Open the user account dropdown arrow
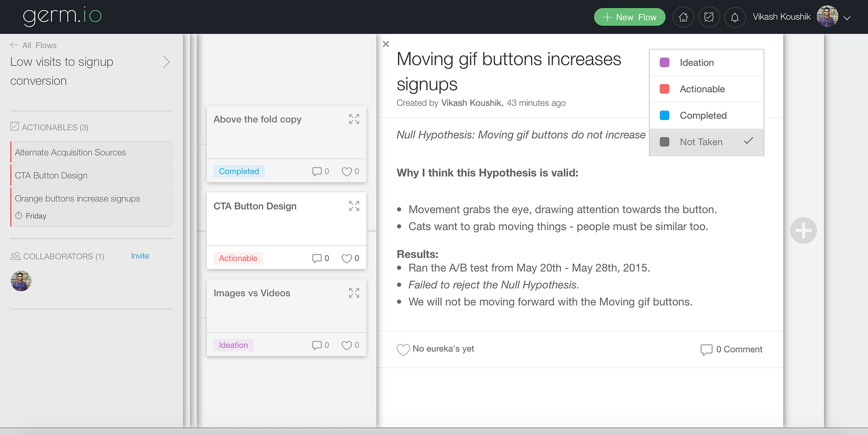This screenshot has width=868, height=435. click(847, 18)
